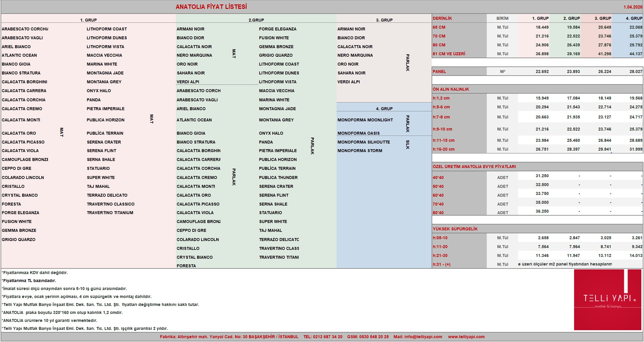644x342 pixels.
Task: Select the note about plaka boyutu 320*160 cm
Action: point(62,312)
